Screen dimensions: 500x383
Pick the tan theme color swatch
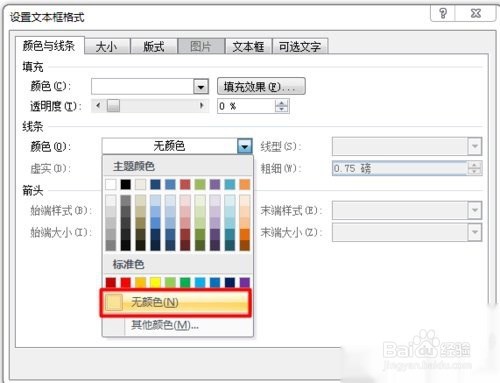coord(140,184)
